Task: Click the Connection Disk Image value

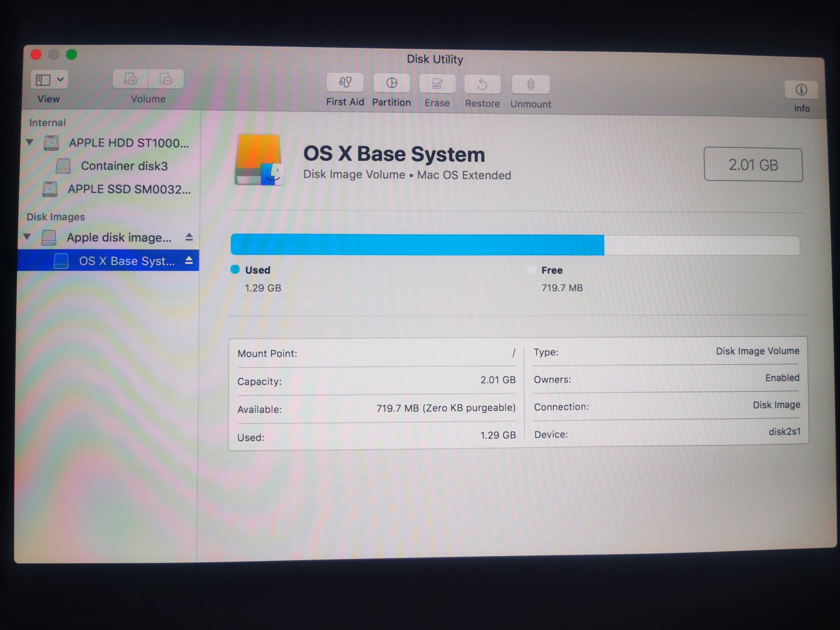Action: click(x=776, y=405)
